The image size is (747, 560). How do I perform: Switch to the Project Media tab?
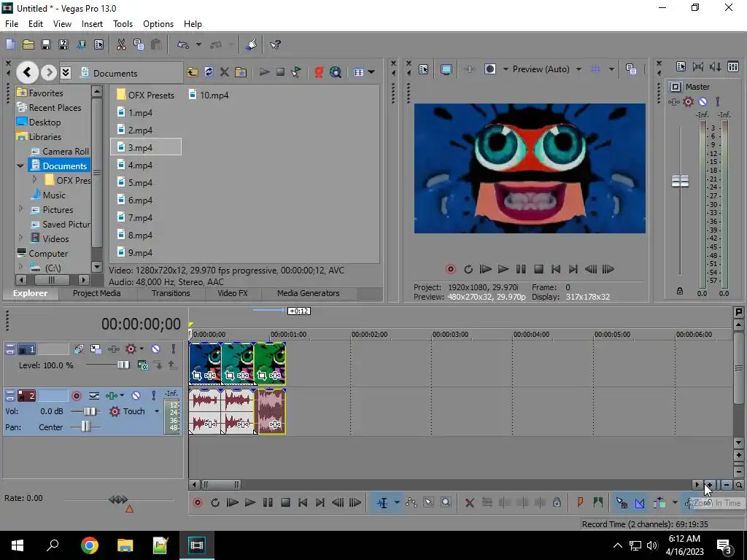pyautogui.click(x=97, y=293)
